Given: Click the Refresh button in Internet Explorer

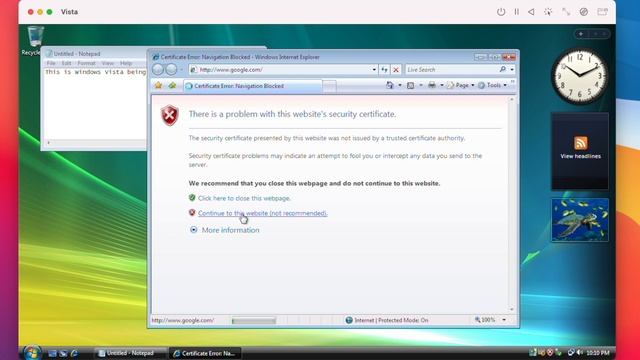Looking at the screenshot, I should (x=384, y=70).
